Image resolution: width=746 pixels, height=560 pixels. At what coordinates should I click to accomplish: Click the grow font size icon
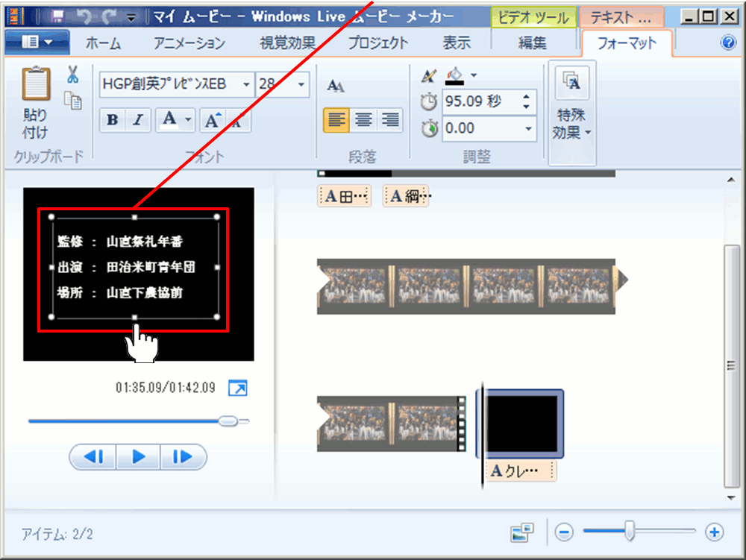(x=212, y=121)
